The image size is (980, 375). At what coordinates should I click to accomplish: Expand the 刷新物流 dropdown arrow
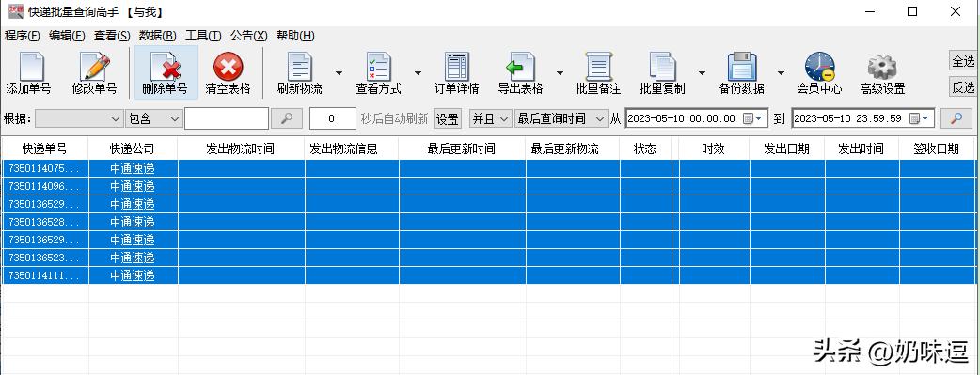point(339,73)
